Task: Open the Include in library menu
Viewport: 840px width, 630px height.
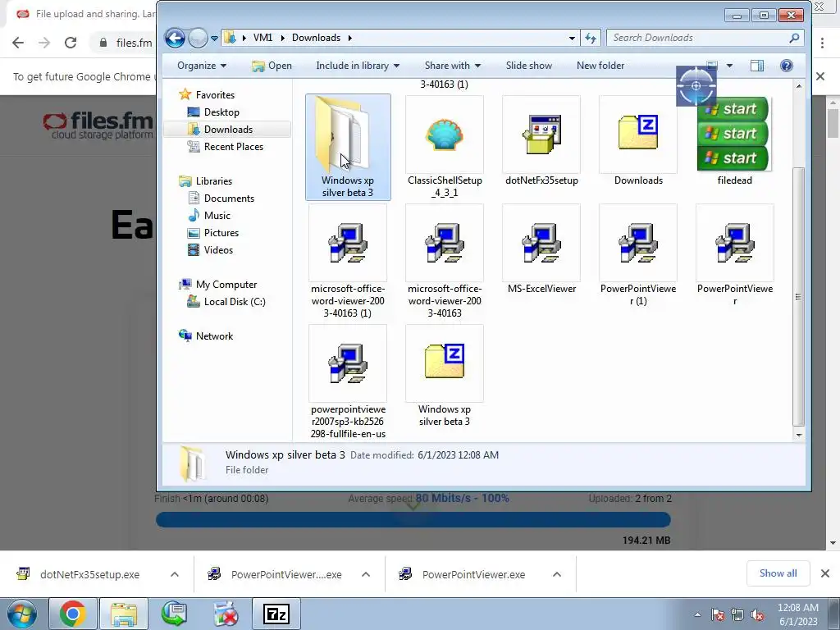Action: pos(358,66)
